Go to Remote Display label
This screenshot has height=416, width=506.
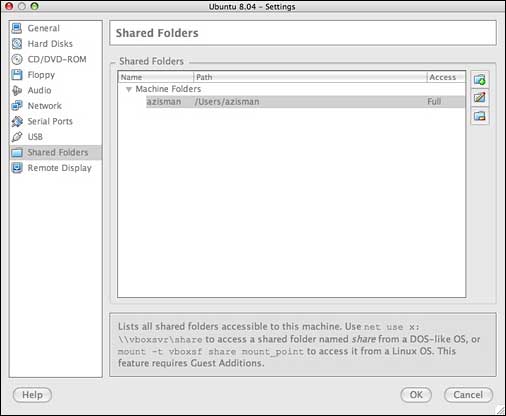(x=59, y=168)
